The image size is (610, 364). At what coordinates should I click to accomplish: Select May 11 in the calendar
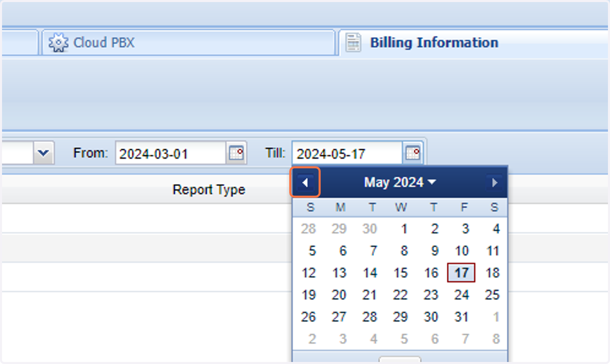pos(493,251)
